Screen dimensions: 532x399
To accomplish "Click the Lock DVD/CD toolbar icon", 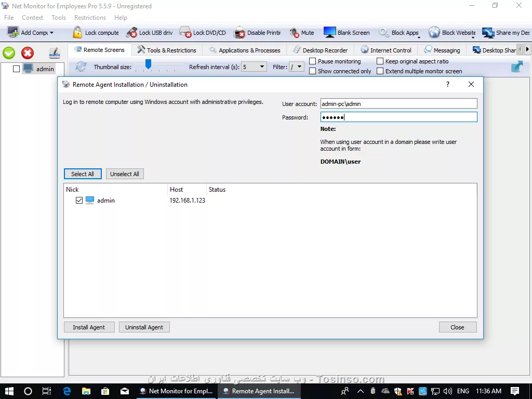I will coord(185,33).
